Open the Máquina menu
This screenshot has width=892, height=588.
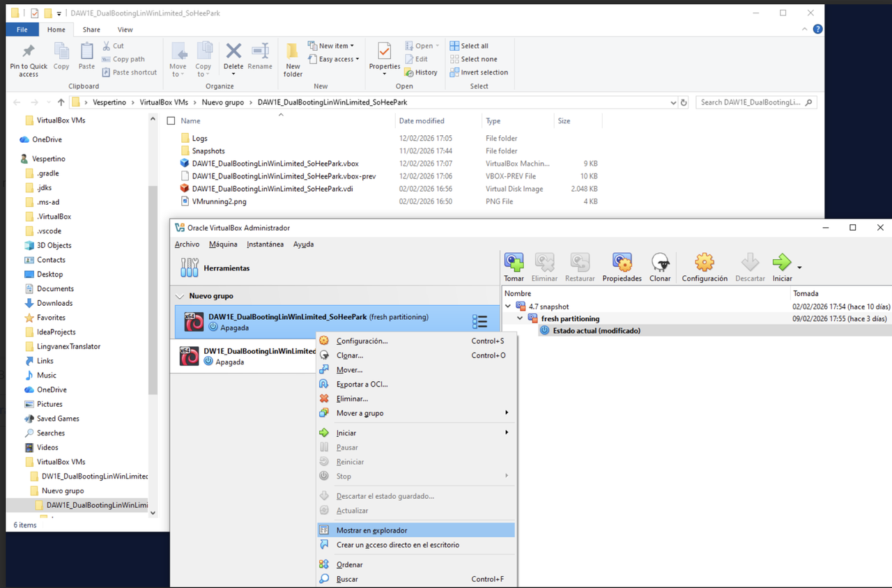point(223,244)
